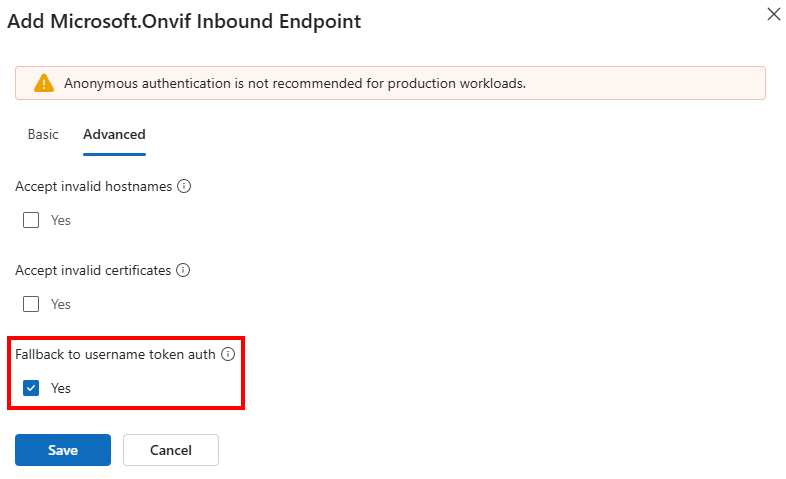Enable the Accept invalid hostnames checkbox
The image size is (786, 479).
coord(31,220)
